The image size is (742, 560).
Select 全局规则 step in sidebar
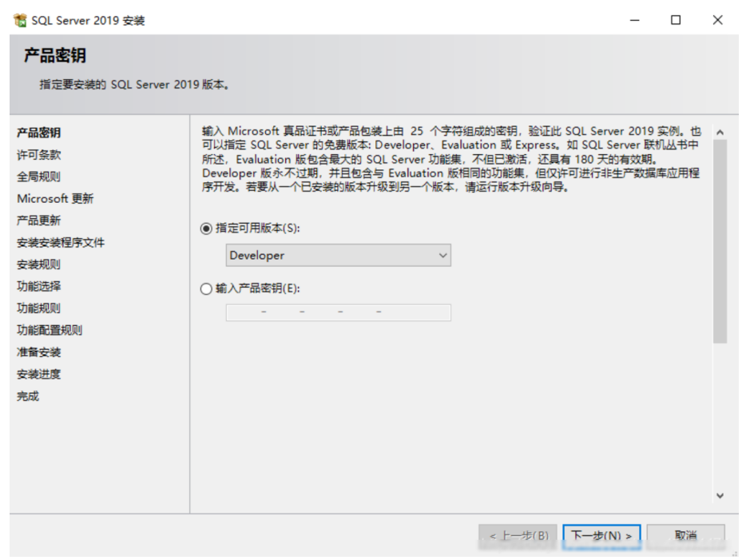tap(39, 177)
